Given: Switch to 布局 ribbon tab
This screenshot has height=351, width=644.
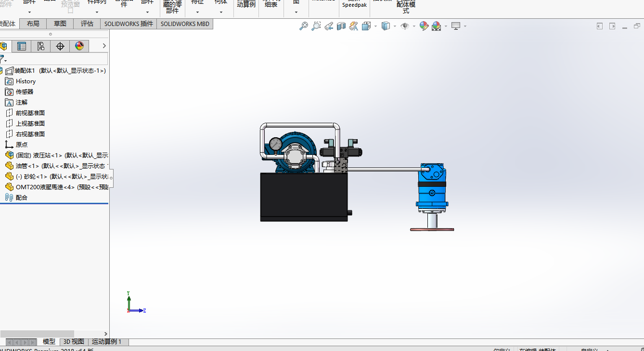Looking at the screenshot, I should click(x=33, y=24).
